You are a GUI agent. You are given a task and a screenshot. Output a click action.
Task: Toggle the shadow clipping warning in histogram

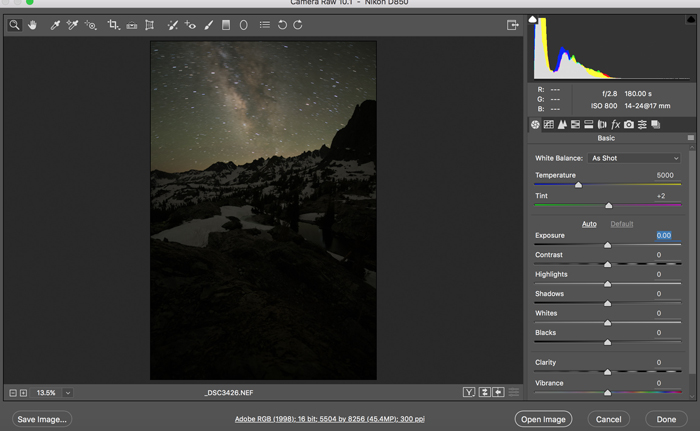coord(533,19)
